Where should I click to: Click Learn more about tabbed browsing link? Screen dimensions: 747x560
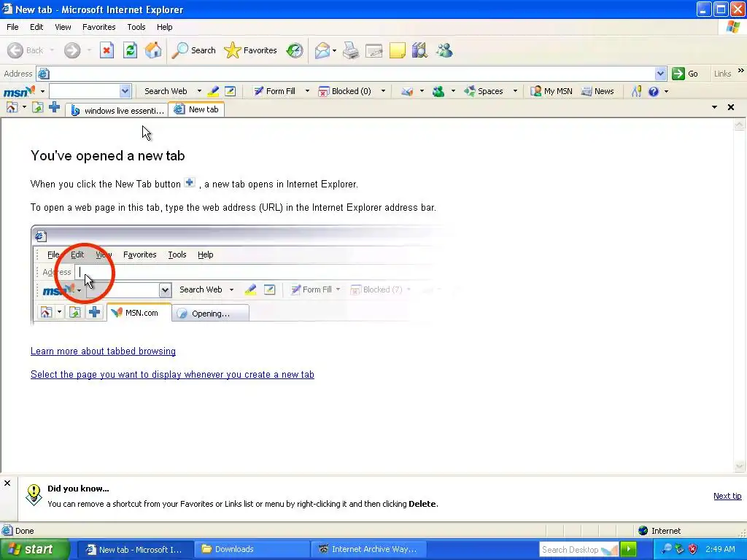[x=103, y=351]
